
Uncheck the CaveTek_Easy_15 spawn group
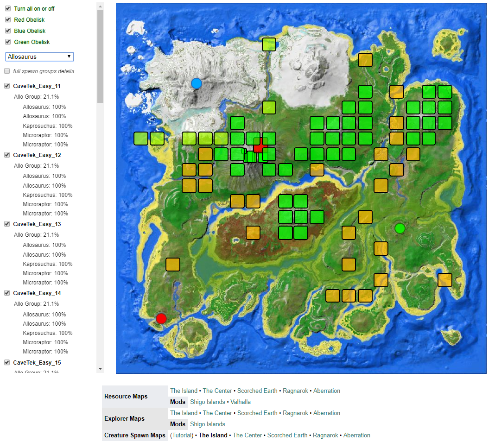click(x=7, y=362)
